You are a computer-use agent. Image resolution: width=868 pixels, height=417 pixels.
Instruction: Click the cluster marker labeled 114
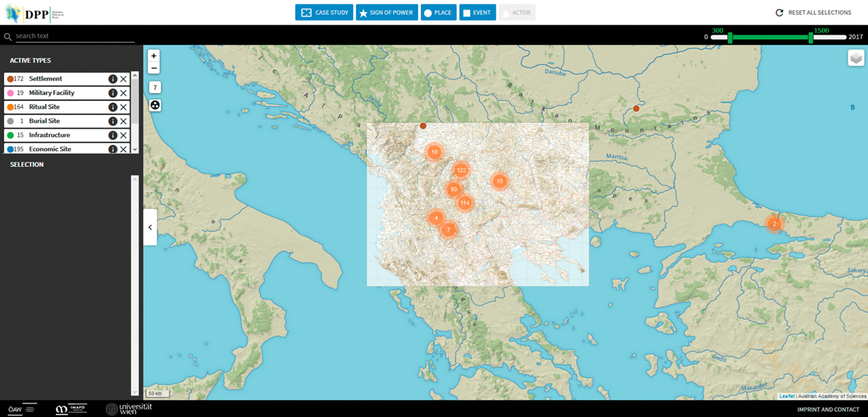(464, 203)
